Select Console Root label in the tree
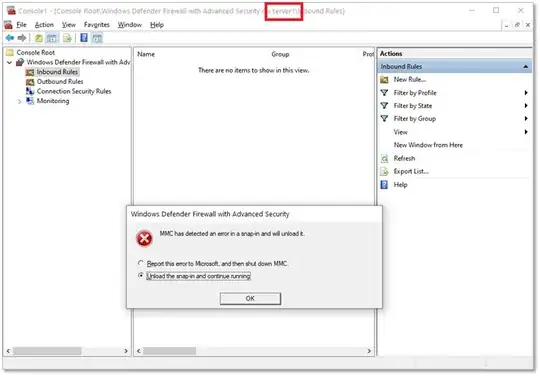This screenshot has height=376, width=540. (x=35, y=52)
